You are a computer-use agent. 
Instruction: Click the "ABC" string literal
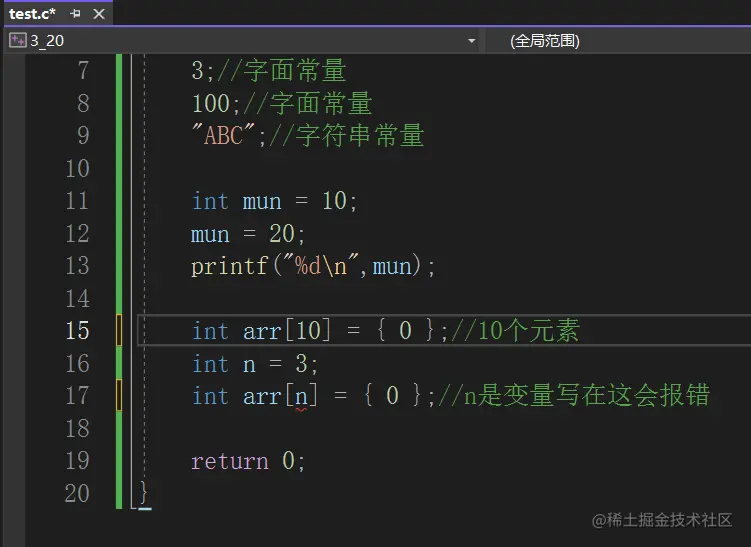point(223,135)
